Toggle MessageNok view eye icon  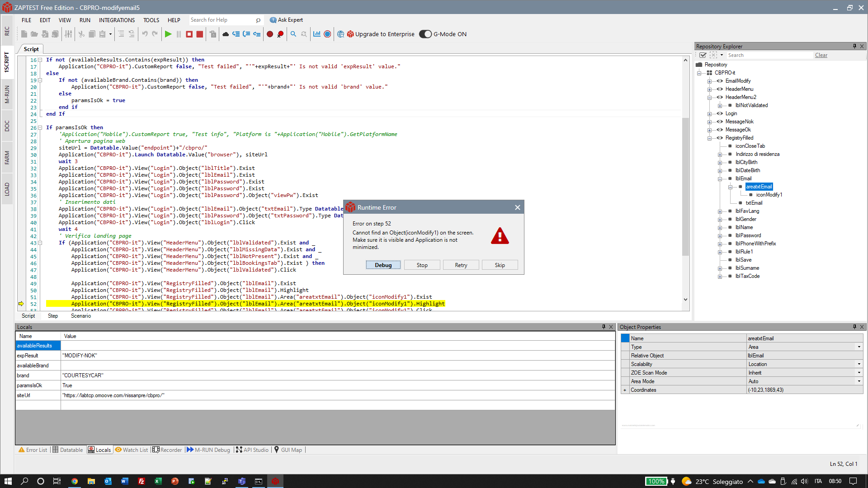pyautogui.click(x=720, y=122)
